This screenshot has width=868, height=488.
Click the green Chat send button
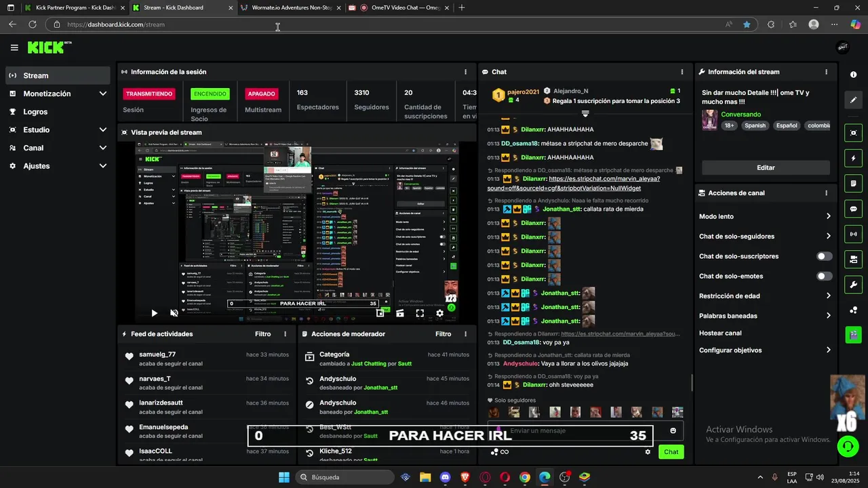(671, 452)
